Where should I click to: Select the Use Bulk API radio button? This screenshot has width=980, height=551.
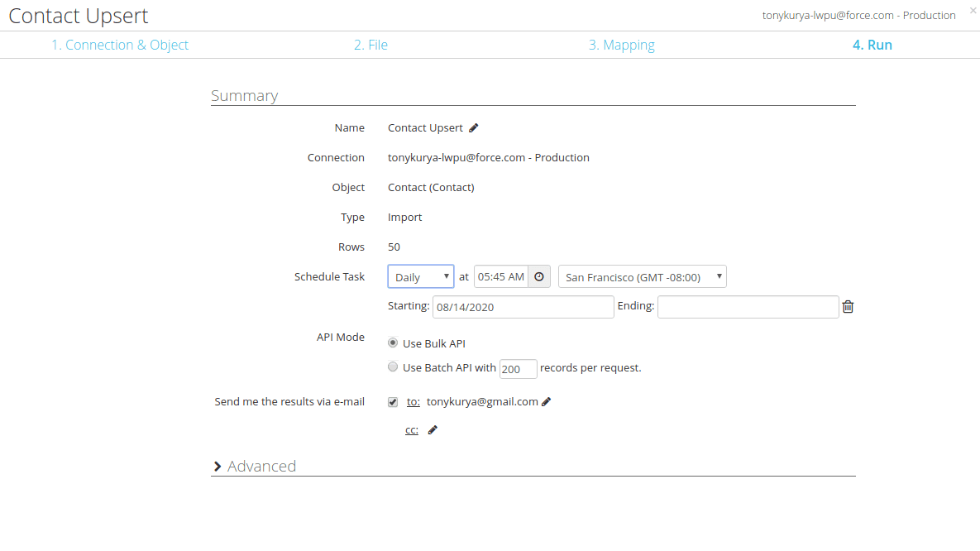click(393, 342)
